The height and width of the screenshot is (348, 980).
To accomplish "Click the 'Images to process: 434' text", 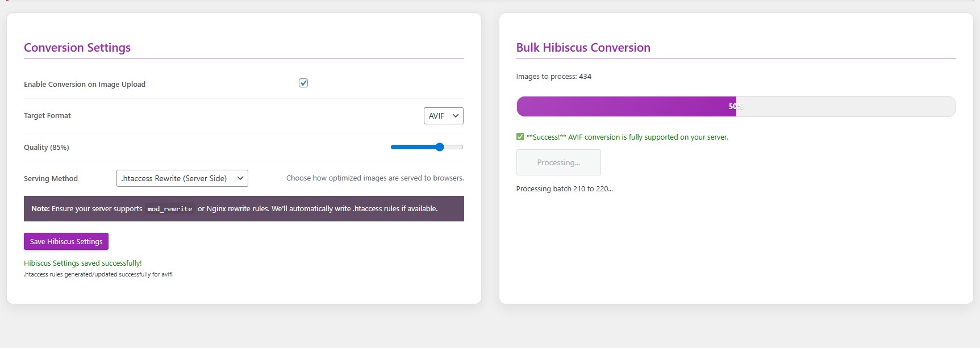I will coord(553,76).
